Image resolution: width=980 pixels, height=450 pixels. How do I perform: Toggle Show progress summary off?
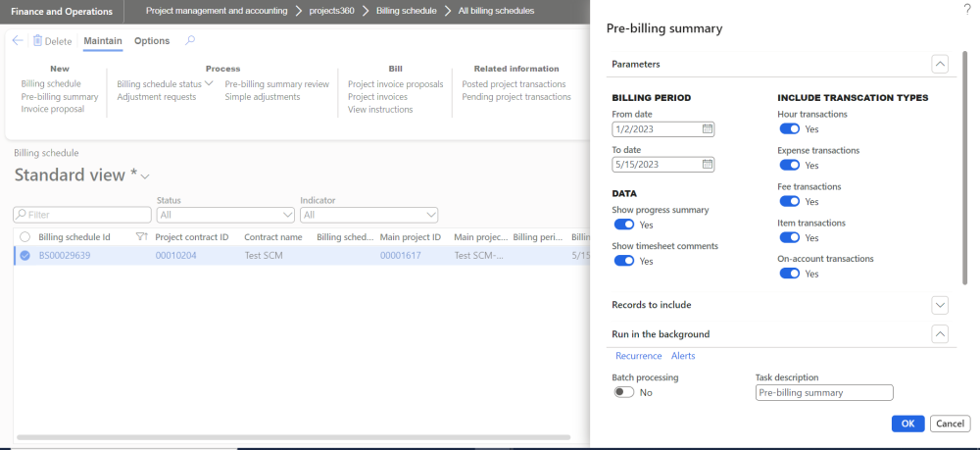(x=623, y=225)
